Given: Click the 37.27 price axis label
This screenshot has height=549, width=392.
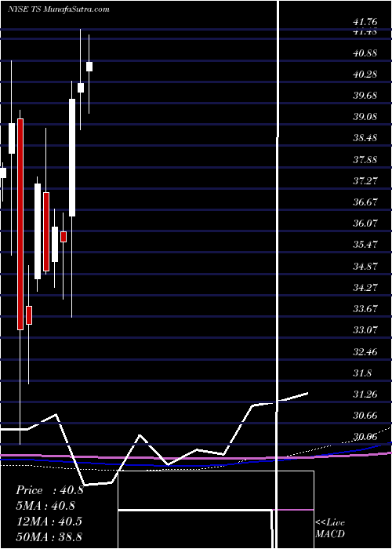Looking at the screenshot, I should 365,181.
